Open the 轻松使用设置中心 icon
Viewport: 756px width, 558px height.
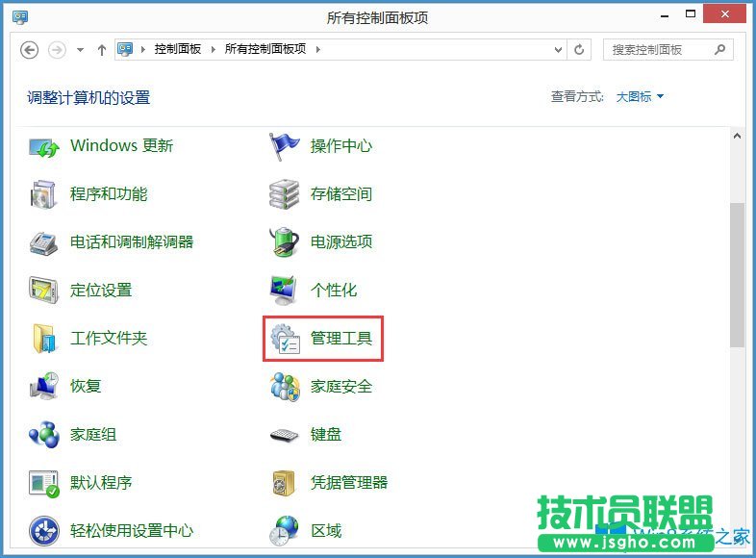(x=44, y=531)
